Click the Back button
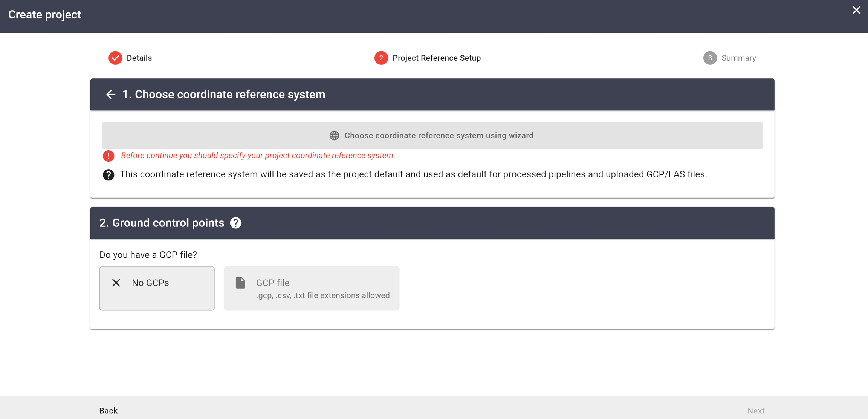The width and height of the screenshot is (868, 419). pos(108,411)
